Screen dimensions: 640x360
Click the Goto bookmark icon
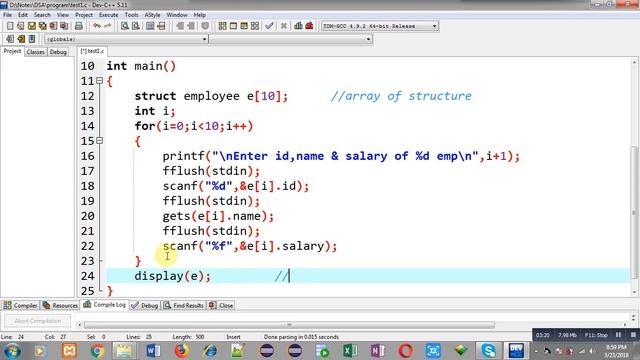pyautogui.click(x=32, y=39)
